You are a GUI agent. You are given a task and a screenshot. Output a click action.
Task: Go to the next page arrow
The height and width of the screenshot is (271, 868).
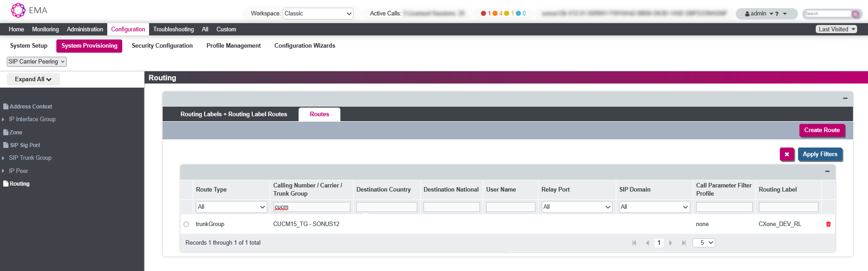(x=670, y=243)
